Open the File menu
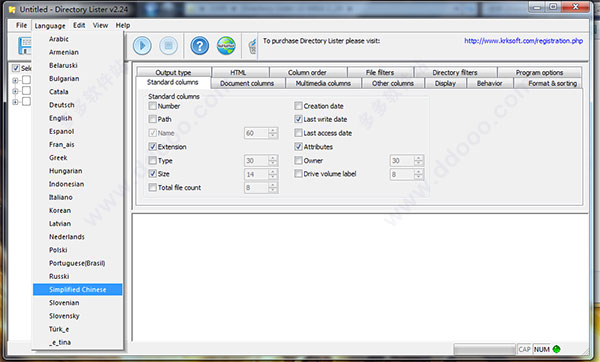 [21, 25]
